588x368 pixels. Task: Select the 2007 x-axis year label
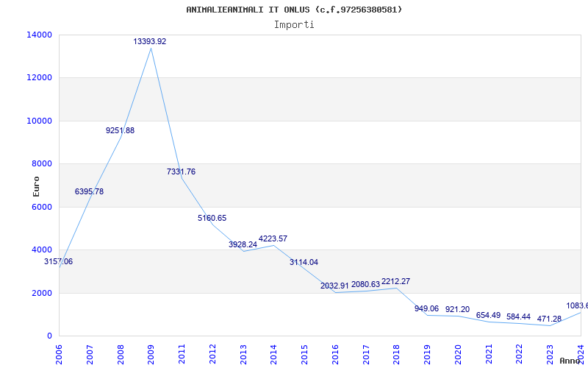(90, 355)
